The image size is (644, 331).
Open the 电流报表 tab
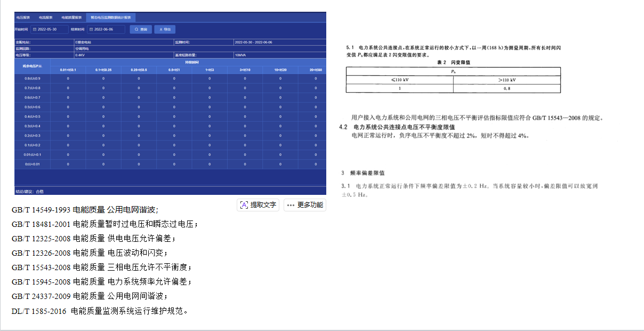point(46,17)
